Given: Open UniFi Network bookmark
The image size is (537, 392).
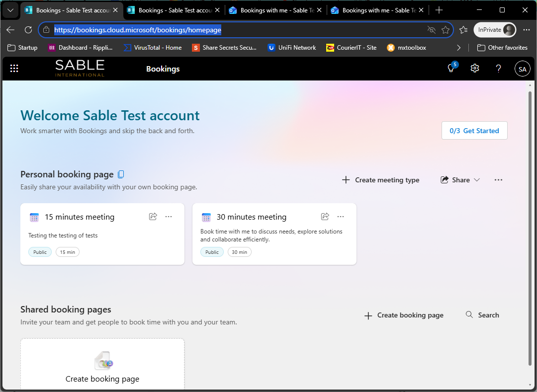Looking at the screenshot, I should (292, 48).
